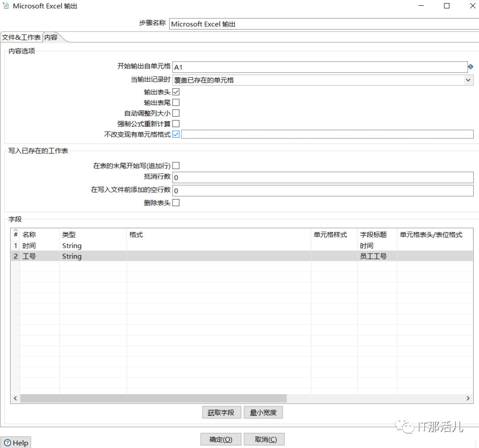
Task: Enable 在表的末尾开始写(追加行) checkbox
Action: [176, 166]
